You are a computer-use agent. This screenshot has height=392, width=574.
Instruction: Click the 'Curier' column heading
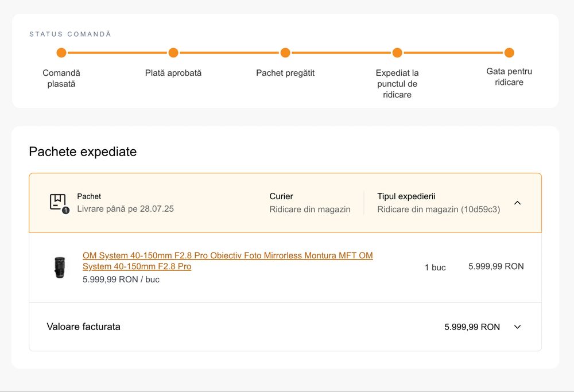[281, 196]
